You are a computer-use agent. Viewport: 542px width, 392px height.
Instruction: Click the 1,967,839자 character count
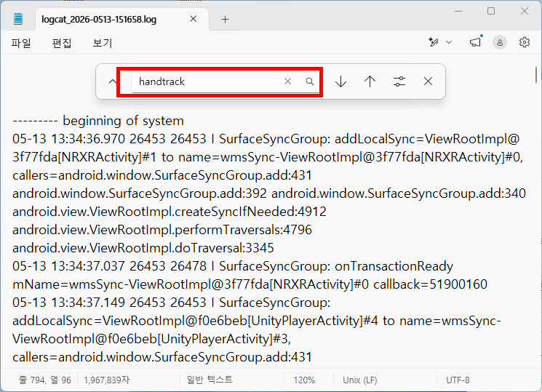(106, 380)
